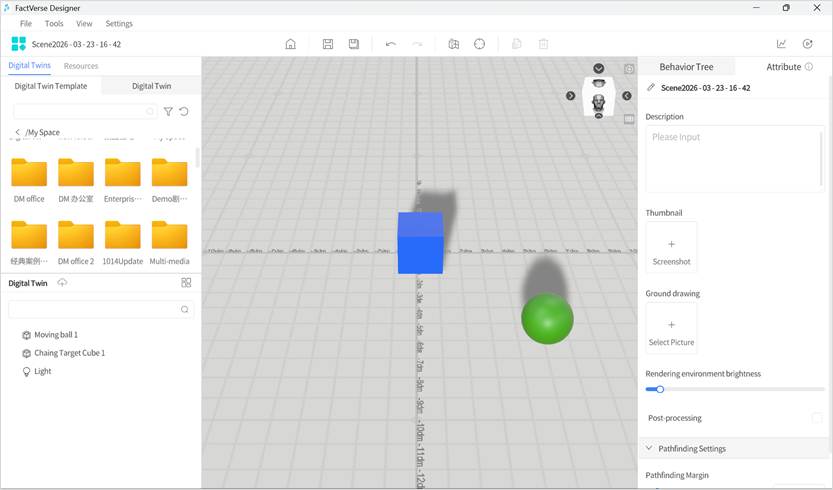This screenshot has height=490, width=833.
Task: Click the cloud upload icon beside Digital Twin
Action: [62, 283]
